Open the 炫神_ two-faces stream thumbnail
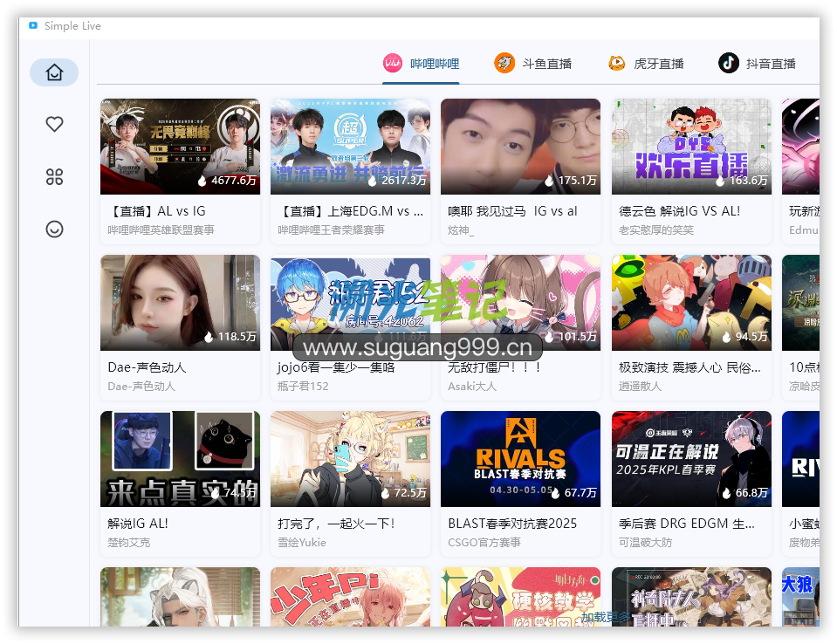This screenshot has width=837, height=644. (x=520, y=147)
